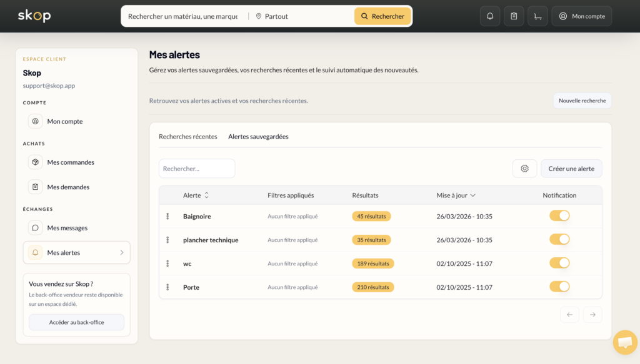Open the Alertes sauvegardées tab

pyautogui.click(x=258, y=136)
